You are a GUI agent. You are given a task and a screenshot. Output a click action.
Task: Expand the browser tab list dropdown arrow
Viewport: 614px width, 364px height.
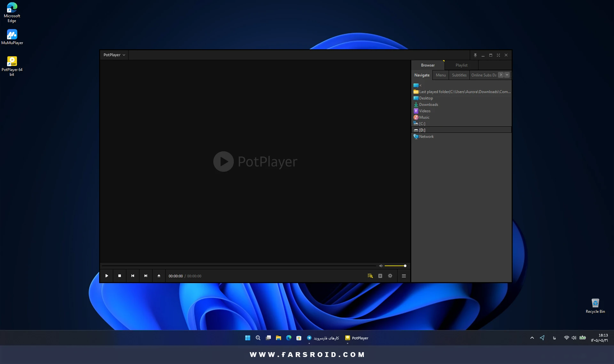[507, 75]
